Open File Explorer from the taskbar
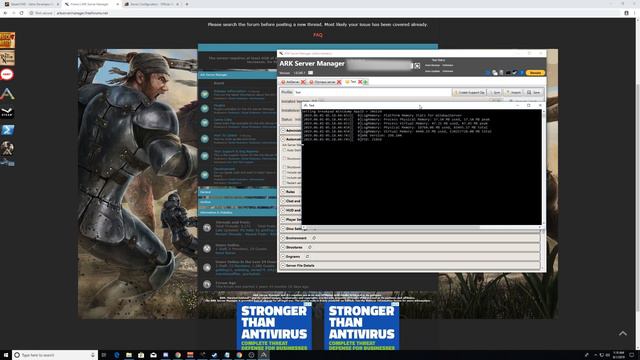This screenshot has width=640, height=360. [x=129, y=355]
